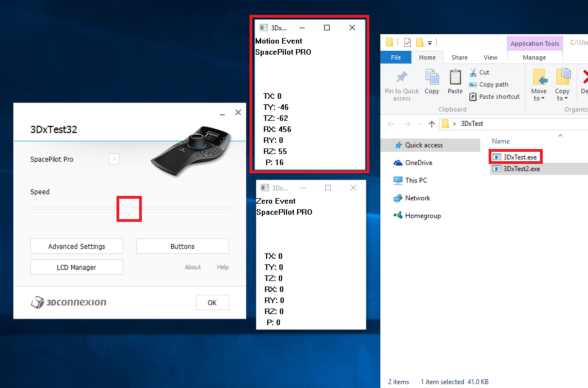This screenshot has width=588, height=388.
Task: Click 'P: 16' in Motion Event window
Action: 274,162
